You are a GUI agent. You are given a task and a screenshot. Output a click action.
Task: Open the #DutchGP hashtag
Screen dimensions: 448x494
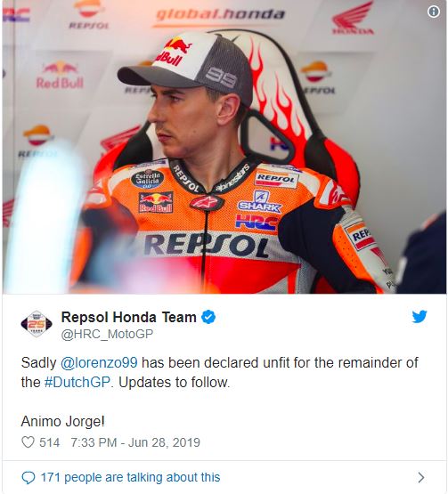77,383
